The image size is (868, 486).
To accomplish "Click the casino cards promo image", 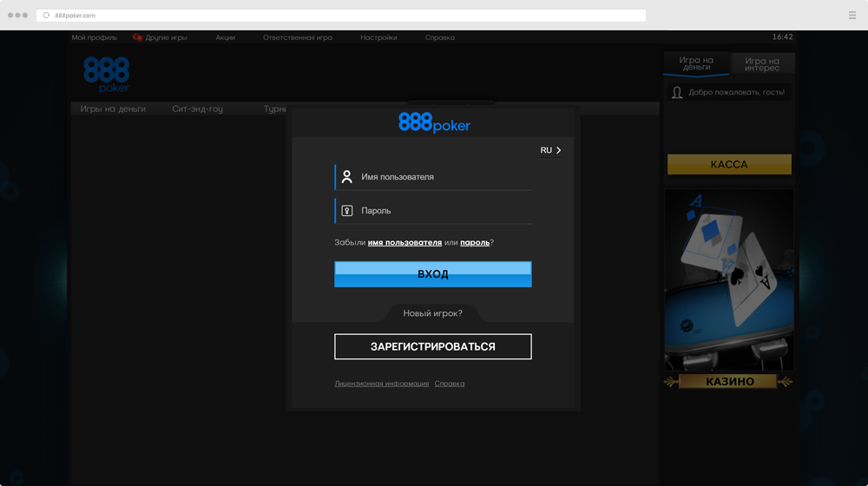I will (x=729, y=280).
